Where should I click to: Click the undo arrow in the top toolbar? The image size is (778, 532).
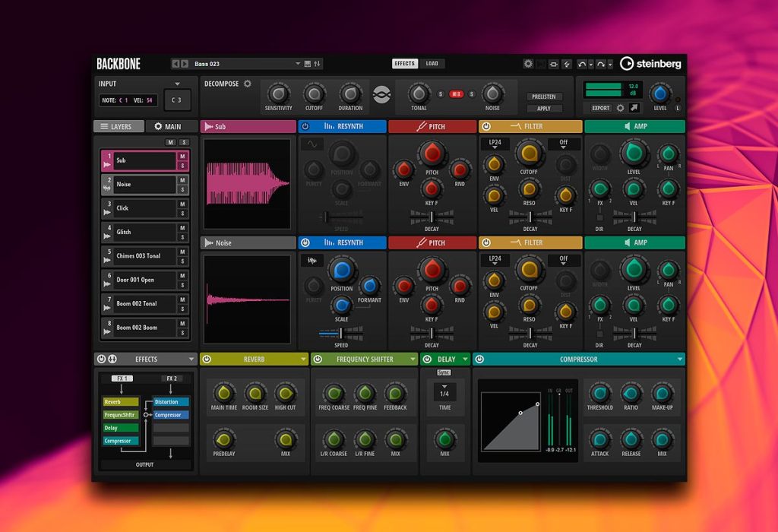coord(582,64)
